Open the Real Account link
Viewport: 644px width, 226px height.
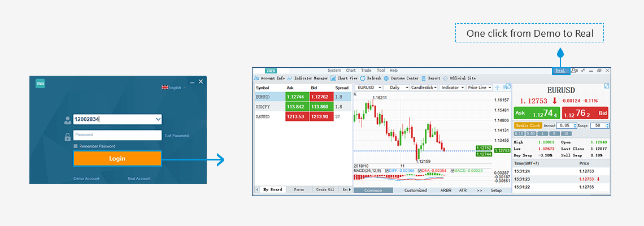(139, 179)
